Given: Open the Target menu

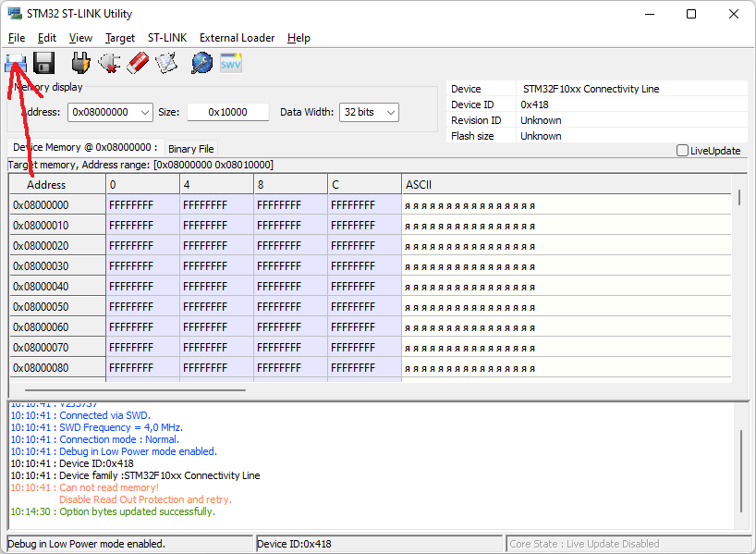Looking at the screenshot, I should pyautogui.click(x=120, y=38).
